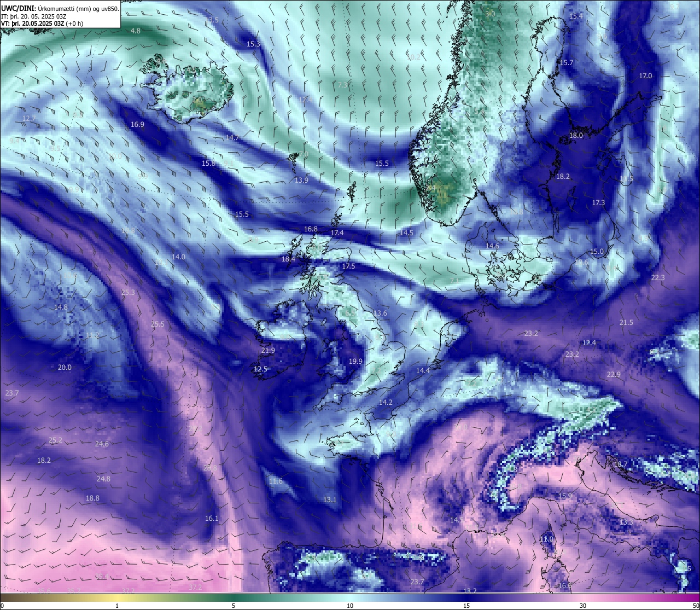Click the 21.5 value on the map
This screenshot has width=700, height=610.
(626, 322)
